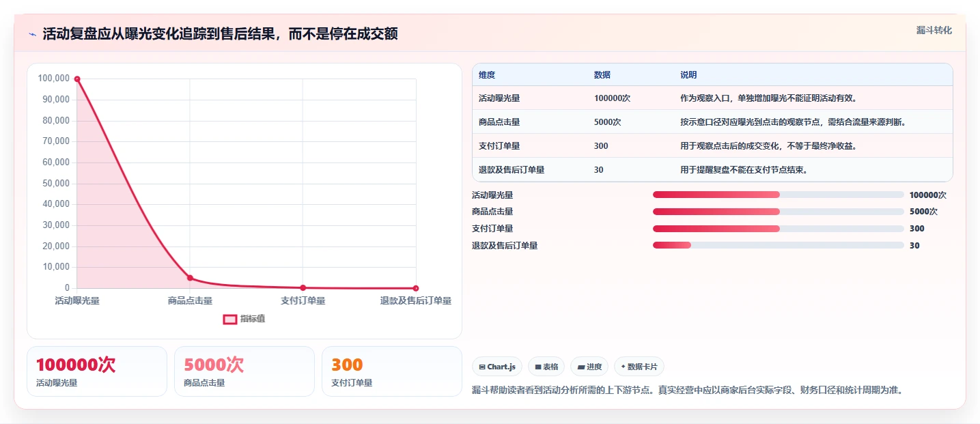Click the 30 value beside the progress bar
The height and width of the screenshot is (424, 980).
914,246
